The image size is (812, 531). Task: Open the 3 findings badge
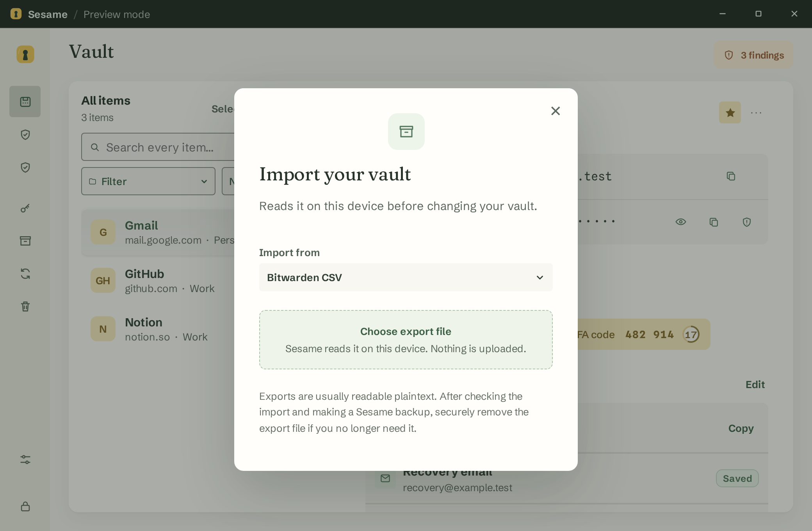pyautogui.click(x=754, y=55)
